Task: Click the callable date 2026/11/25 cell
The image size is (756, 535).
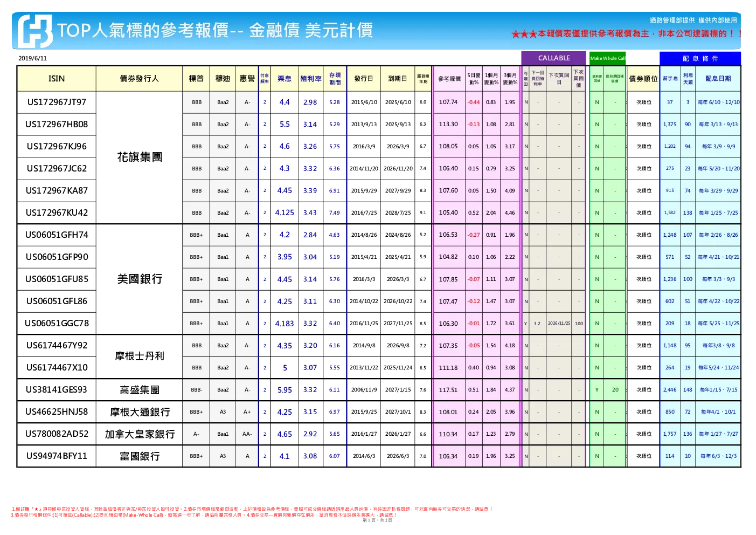Action: coord(559,323)
